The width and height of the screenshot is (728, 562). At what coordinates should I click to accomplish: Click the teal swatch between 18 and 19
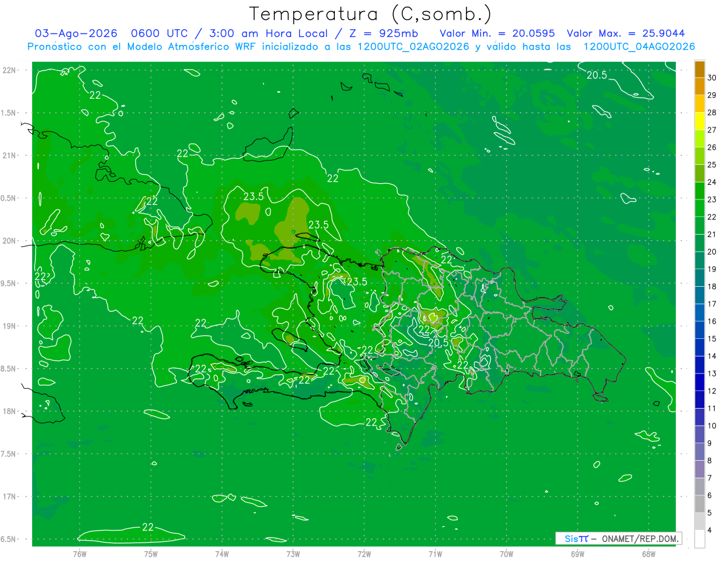(699, 278)
